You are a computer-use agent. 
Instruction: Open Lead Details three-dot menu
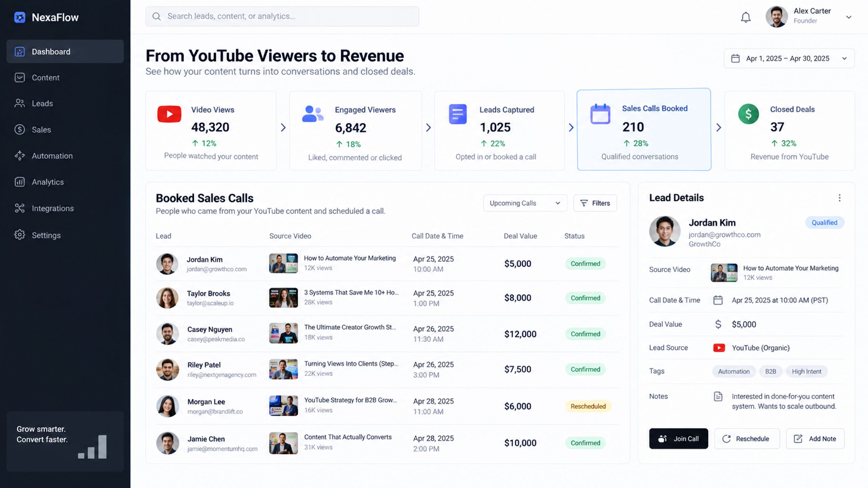[x=840, y=198]
